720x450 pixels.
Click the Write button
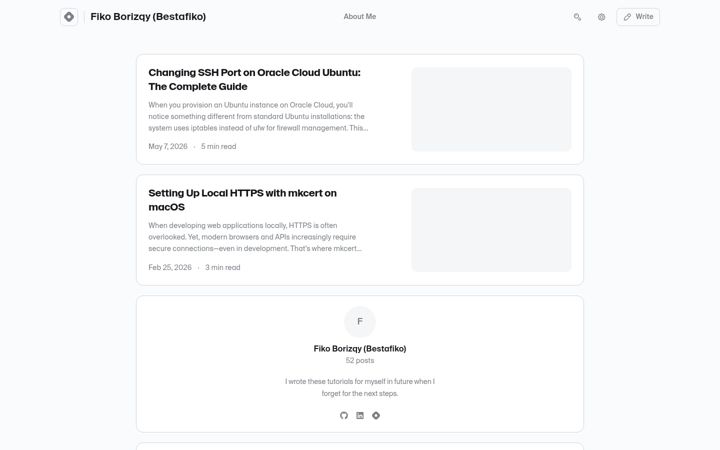point(638,17)
